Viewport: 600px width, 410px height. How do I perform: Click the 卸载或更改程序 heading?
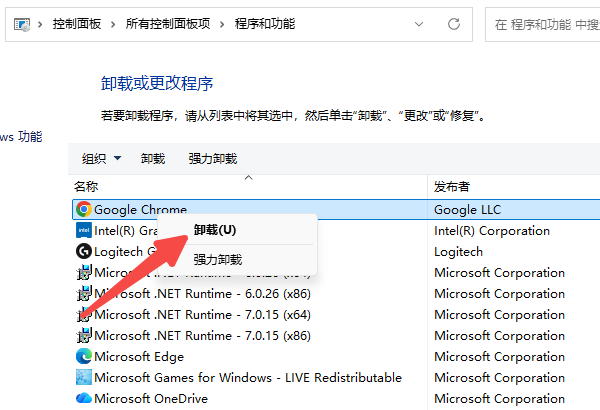[x=157, y=83]
